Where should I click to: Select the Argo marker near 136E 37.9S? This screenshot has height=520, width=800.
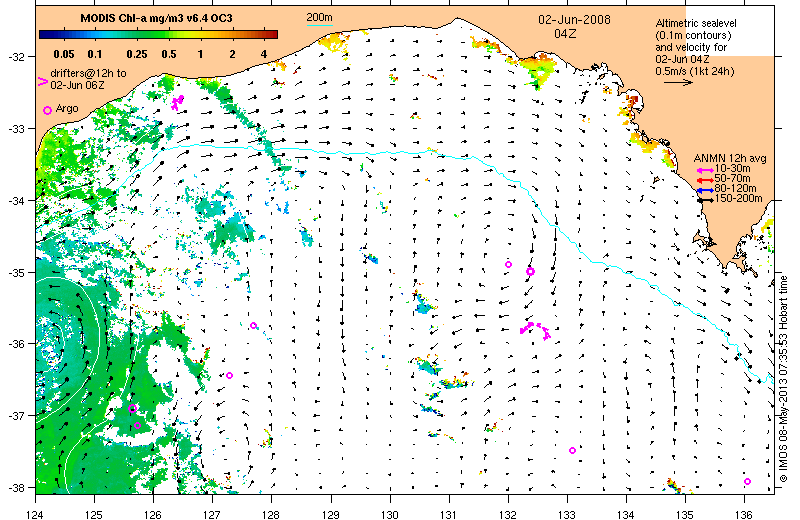747,481
